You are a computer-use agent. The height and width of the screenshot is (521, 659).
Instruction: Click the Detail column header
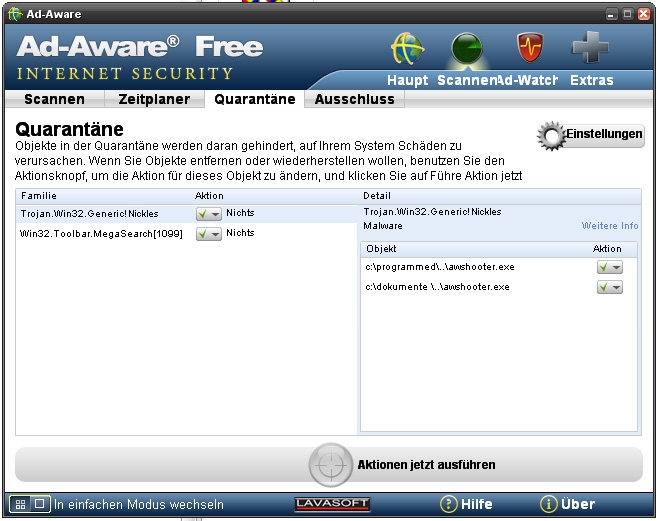377,196
